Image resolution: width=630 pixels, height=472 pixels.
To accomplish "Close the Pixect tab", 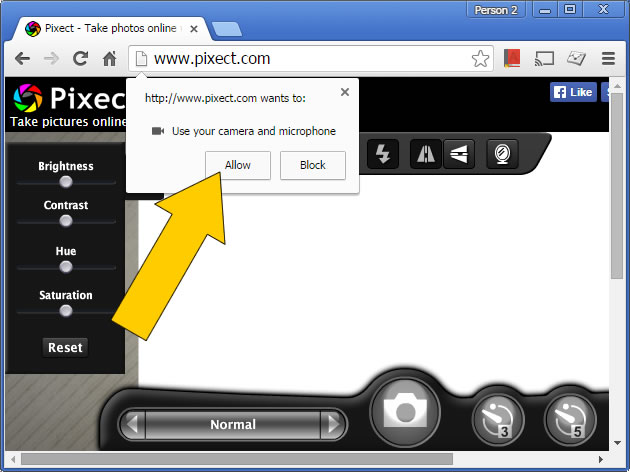I will tap(194, 29).
